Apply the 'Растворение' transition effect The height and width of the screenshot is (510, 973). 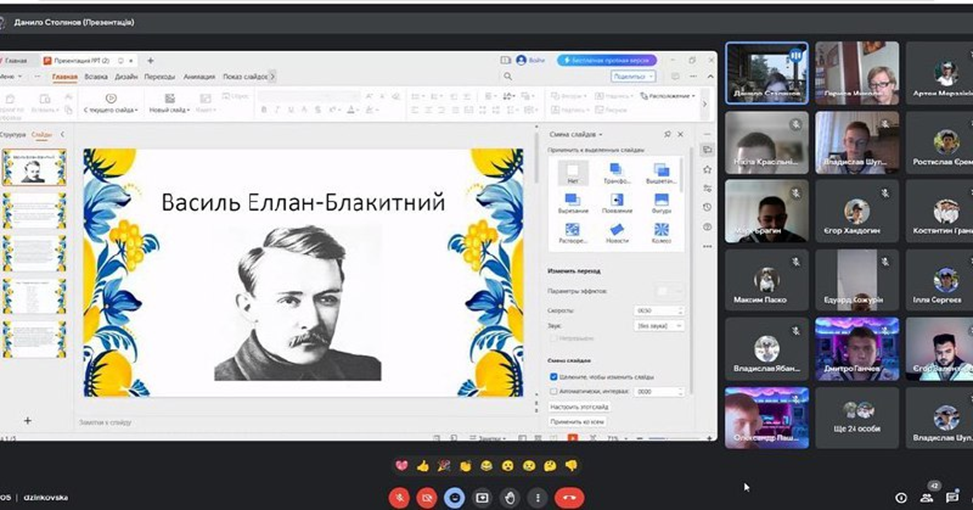(572, 233)
